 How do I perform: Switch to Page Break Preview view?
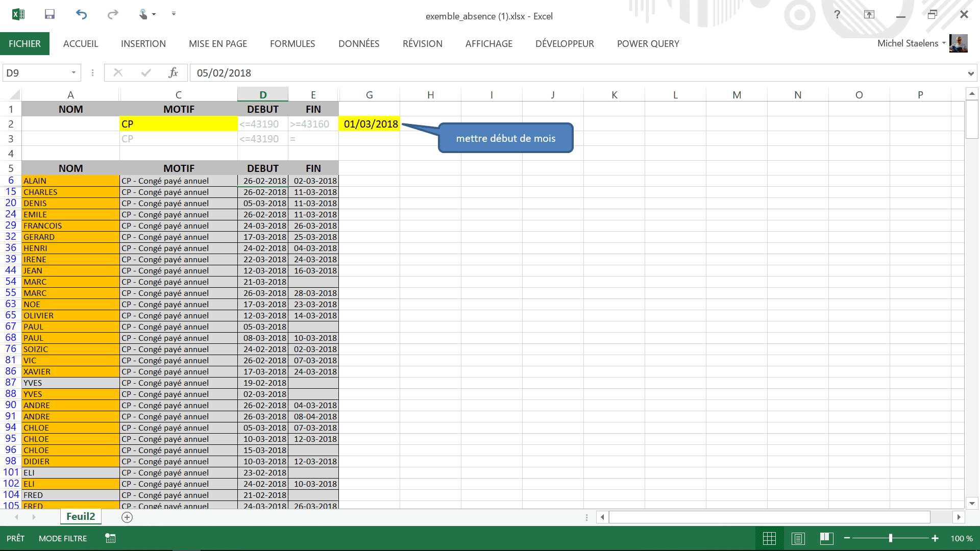tap(826, 538)
